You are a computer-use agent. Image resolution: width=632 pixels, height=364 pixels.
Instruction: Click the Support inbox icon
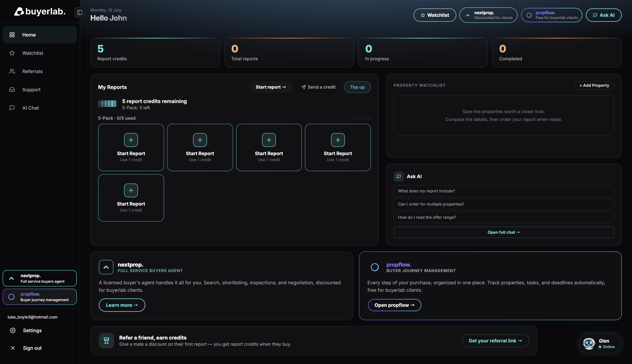[12, 90]
